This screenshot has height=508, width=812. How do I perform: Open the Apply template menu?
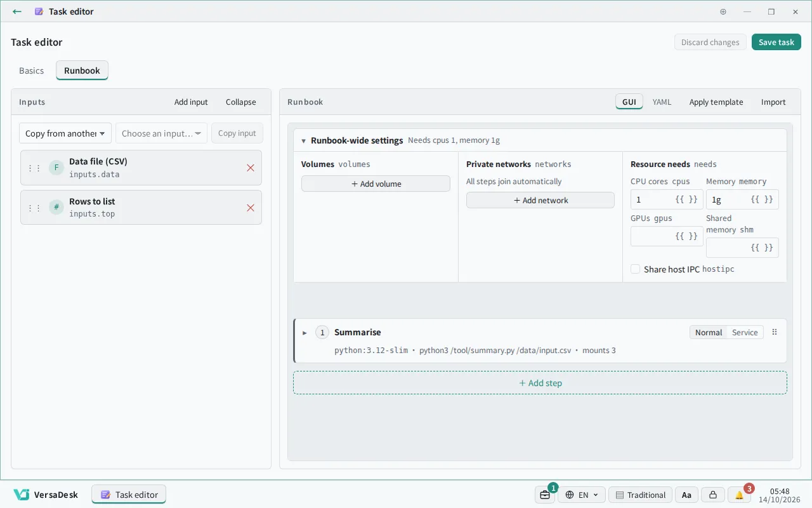point(716,102)
